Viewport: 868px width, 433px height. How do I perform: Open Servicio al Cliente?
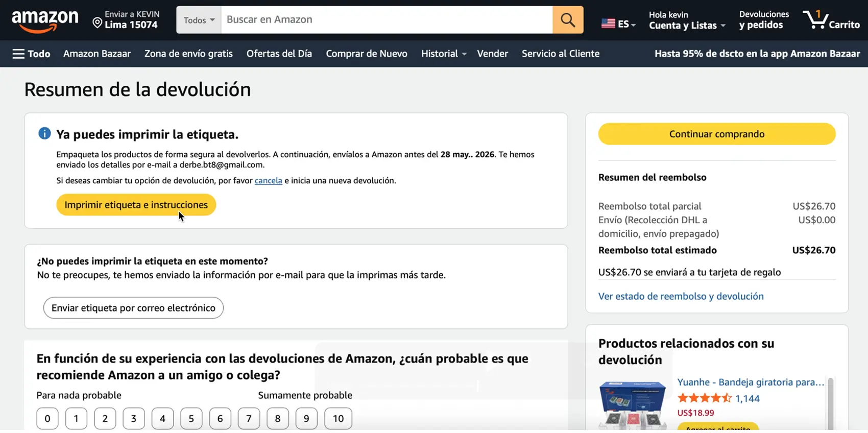(x=561, y=54)
